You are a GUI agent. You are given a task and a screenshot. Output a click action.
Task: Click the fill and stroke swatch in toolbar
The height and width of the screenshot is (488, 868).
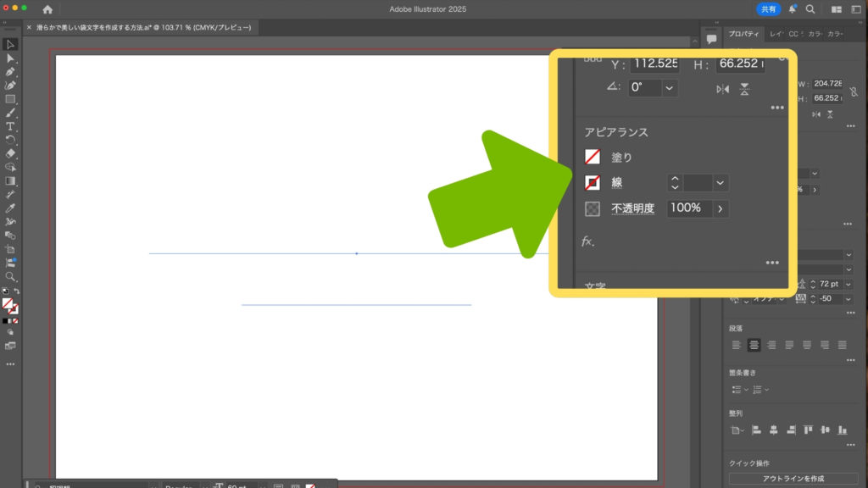point(8,304)
